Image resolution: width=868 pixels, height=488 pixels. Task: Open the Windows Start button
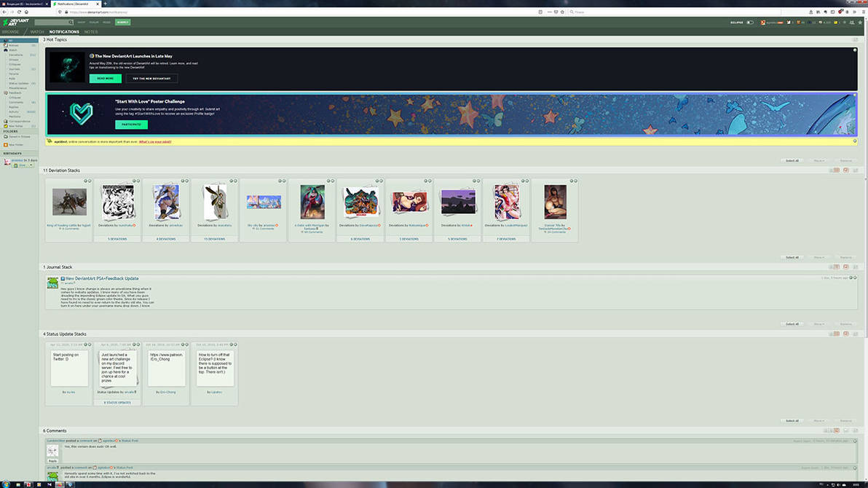pyautogui.click(x=6, y=484)
